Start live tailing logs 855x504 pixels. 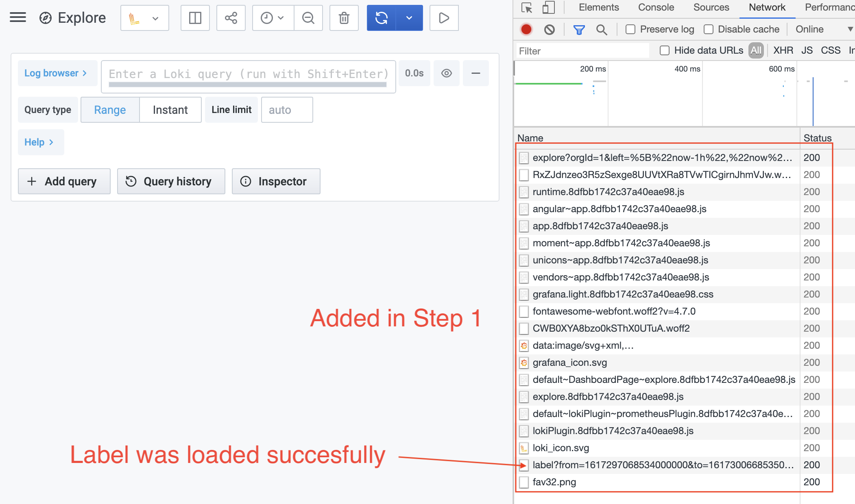(x=444, y=18)
